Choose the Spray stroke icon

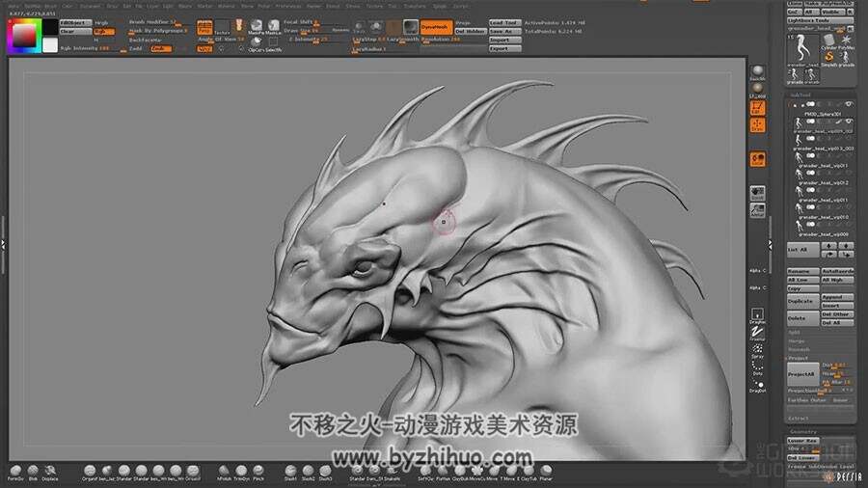point(757,350)
